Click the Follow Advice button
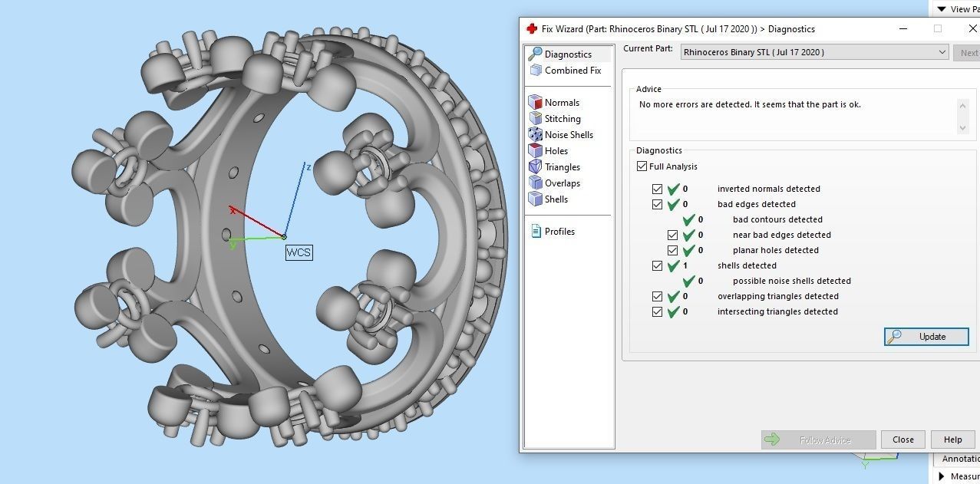Screen dimensions: 980x484 [x=818, y=440]
